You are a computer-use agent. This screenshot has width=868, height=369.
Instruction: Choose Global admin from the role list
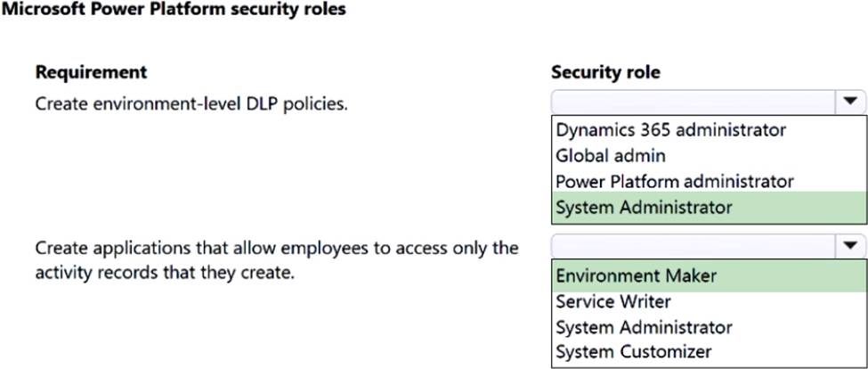611,156
